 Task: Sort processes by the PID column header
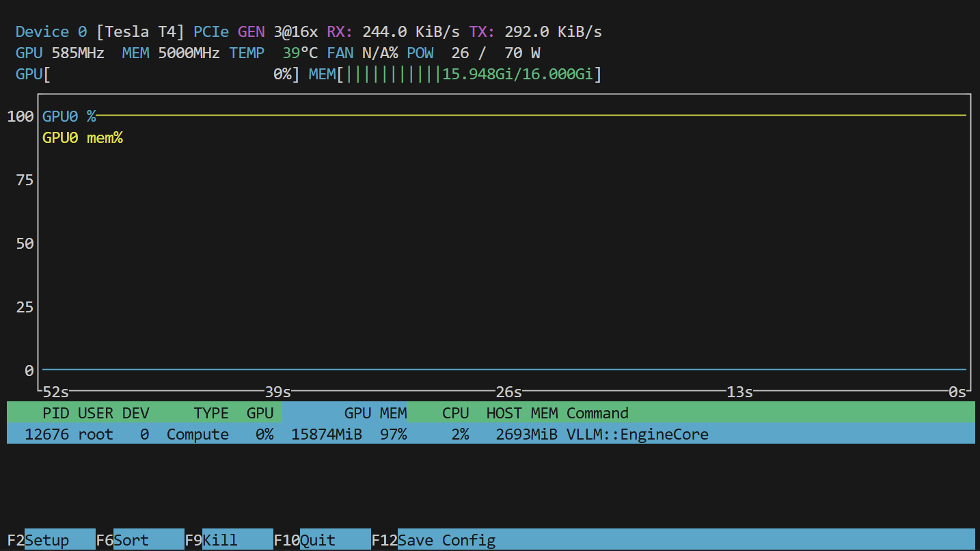[x=55, y=413]
